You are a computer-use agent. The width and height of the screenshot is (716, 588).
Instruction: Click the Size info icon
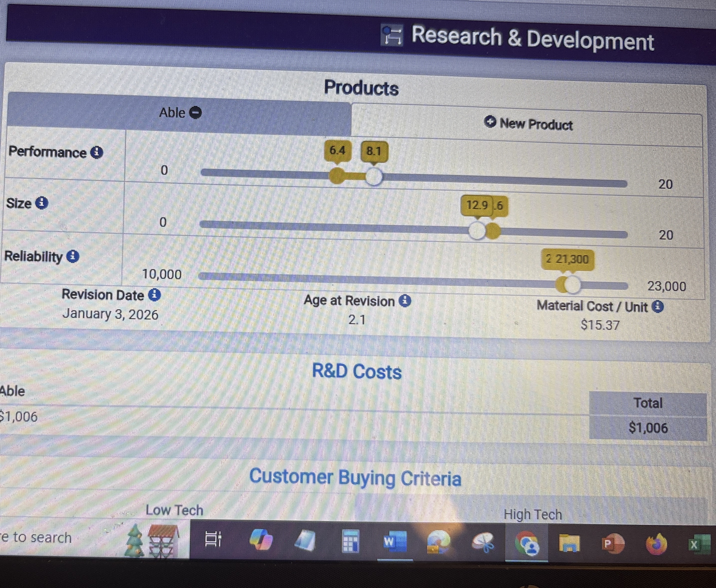pos(42,203)
